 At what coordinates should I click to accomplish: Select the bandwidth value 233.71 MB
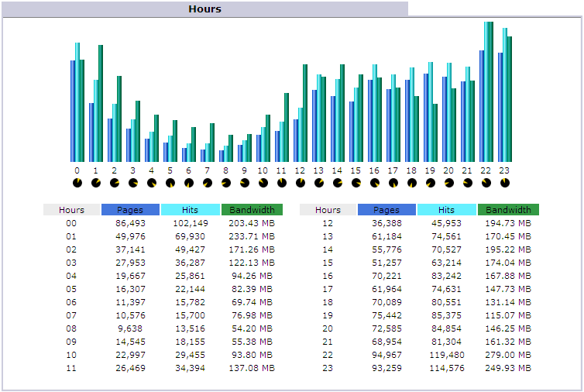(252, 236)
